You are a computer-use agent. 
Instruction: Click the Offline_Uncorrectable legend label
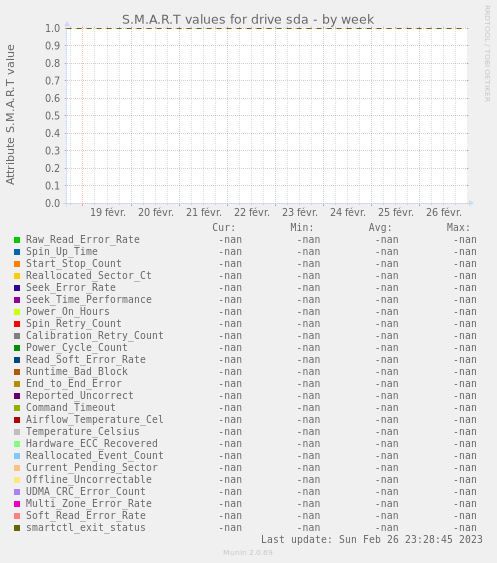coord(89,479)
